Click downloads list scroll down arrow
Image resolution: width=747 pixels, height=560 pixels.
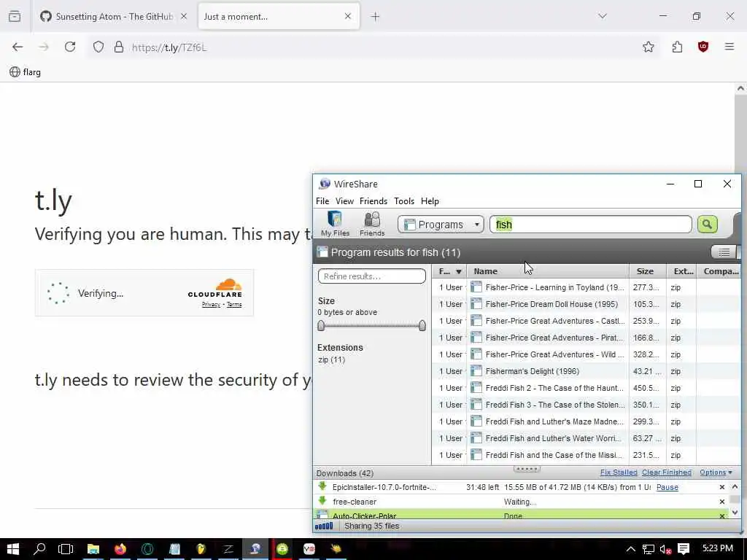pos(735,513)
